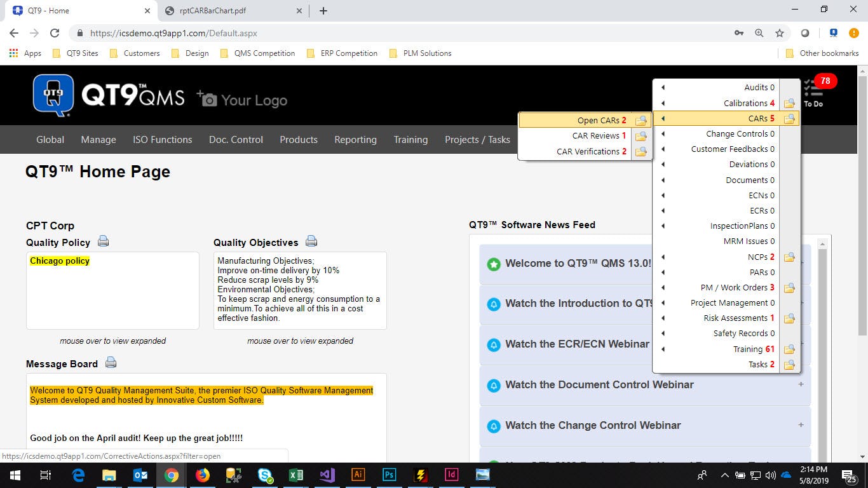
Task: Print the Quality Objectives with printer icon
Action: pyautogui.click(x=311, y=241)
